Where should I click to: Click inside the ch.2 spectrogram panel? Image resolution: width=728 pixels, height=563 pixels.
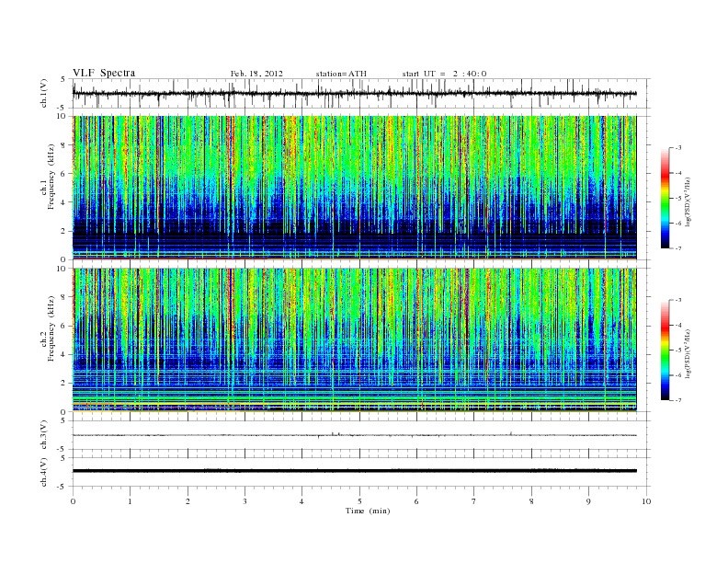click(x=354, y=340)
